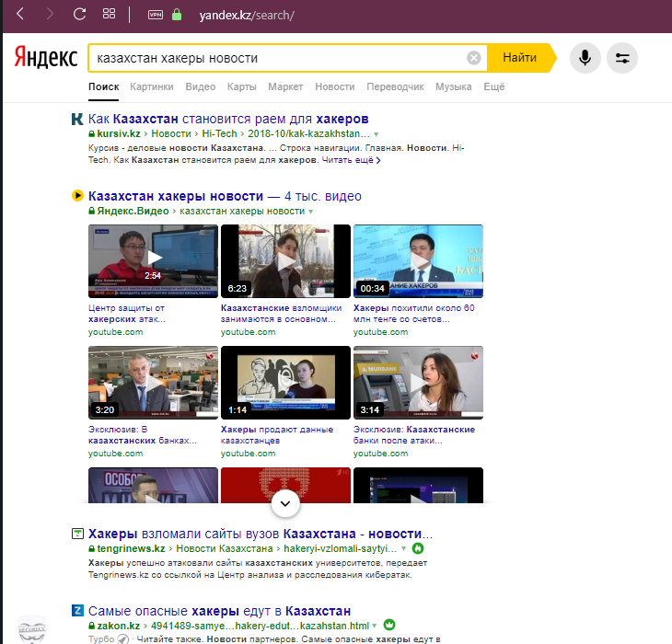Open Как Казахстан становится раем для хакеров
This screenshot has width=672, height=644.
pyautogui.click(x=228, y=119)
